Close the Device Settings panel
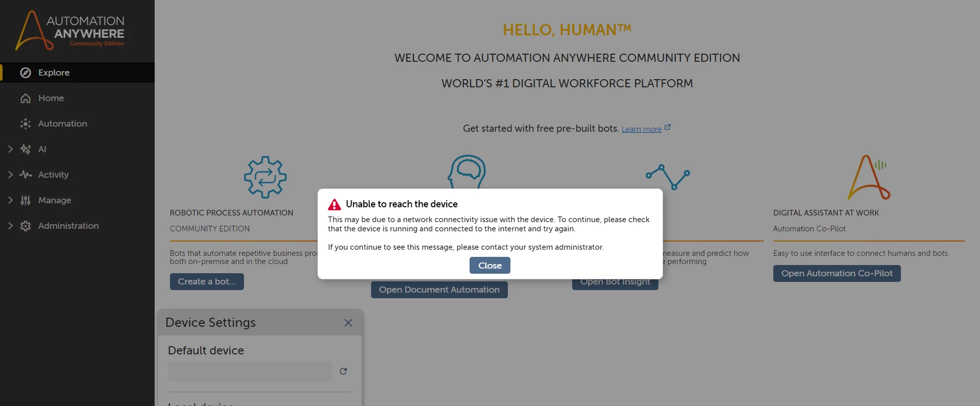 point(348,323)
